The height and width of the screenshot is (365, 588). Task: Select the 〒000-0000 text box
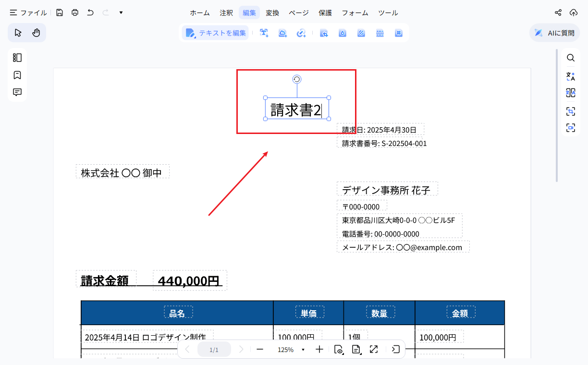(362, 207)
